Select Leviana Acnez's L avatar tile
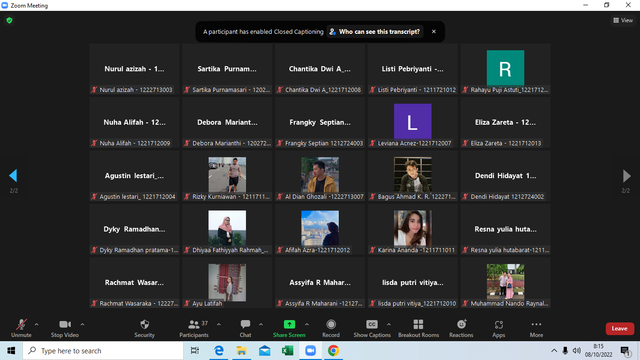The image size is (640, 360). point(413,121)
